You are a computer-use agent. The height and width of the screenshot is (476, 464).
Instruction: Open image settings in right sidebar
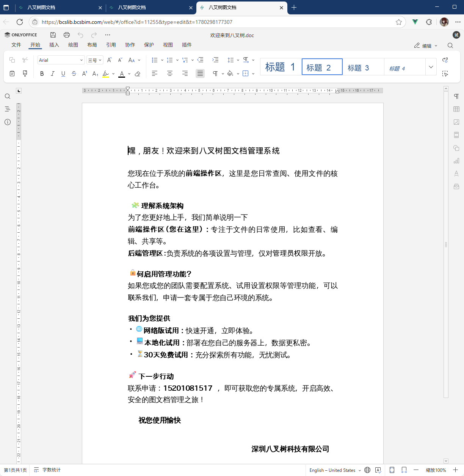[x=456, y=122]
